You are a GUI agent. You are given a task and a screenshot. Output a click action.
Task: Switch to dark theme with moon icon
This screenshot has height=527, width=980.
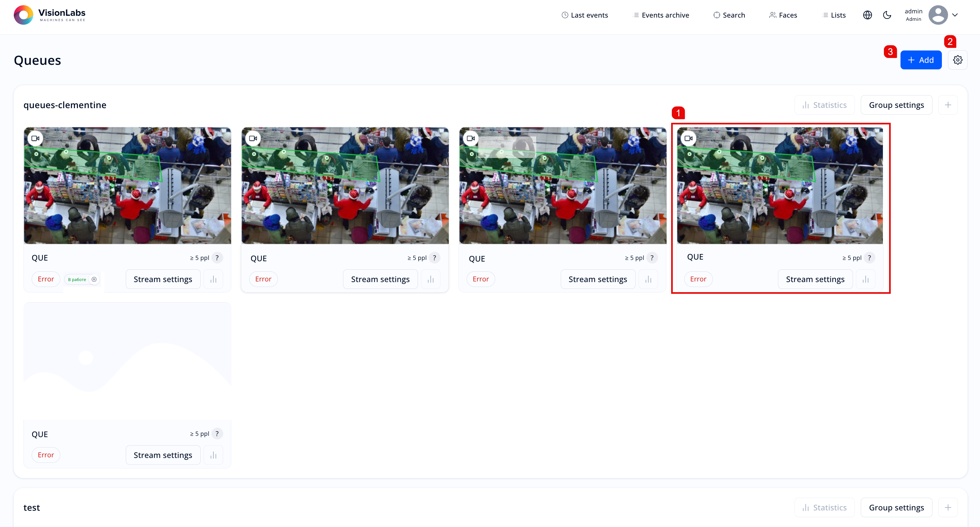(887, 15)
